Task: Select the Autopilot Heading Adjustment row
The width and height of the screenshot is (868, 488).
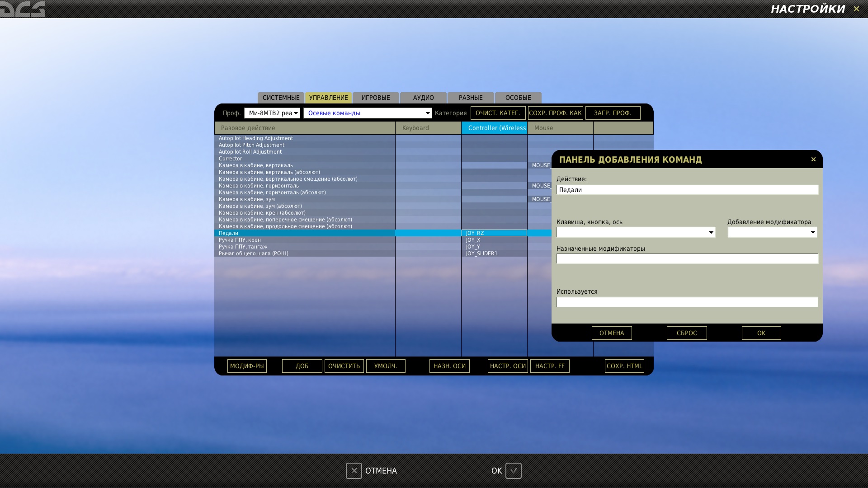Action: click(305, 138)
